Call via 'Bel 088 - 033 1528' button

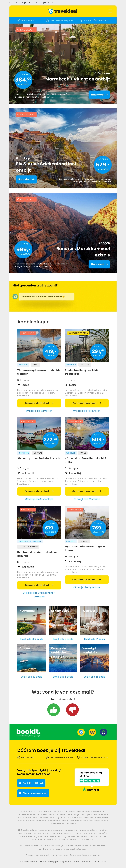(31, 783)
